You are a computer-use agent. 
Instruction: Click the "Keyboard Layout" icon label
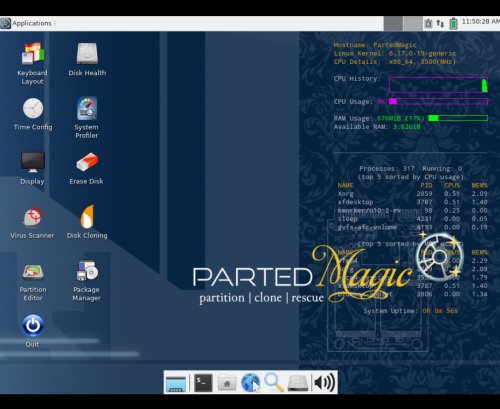[x=32, y=77]
